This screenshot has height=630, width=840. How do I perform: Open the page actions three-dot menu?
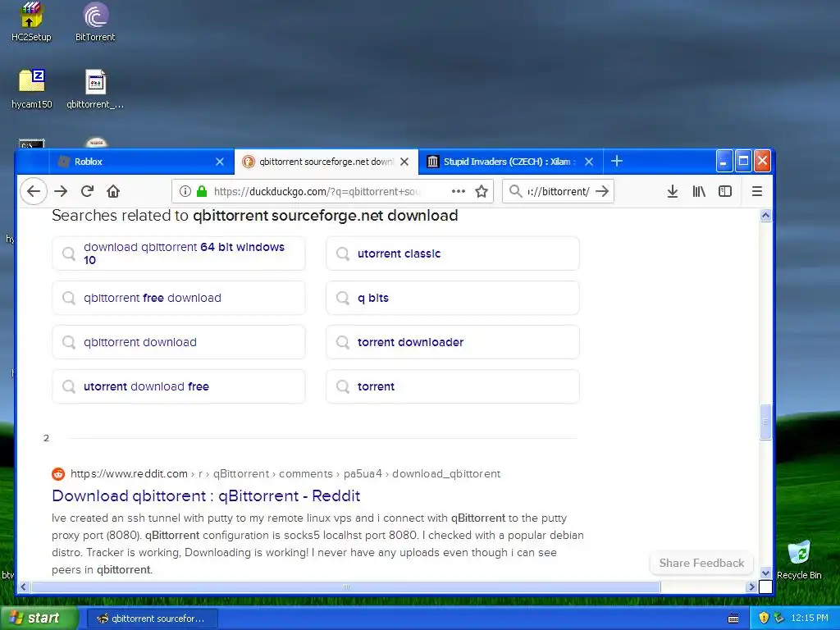tap(458, 191)
